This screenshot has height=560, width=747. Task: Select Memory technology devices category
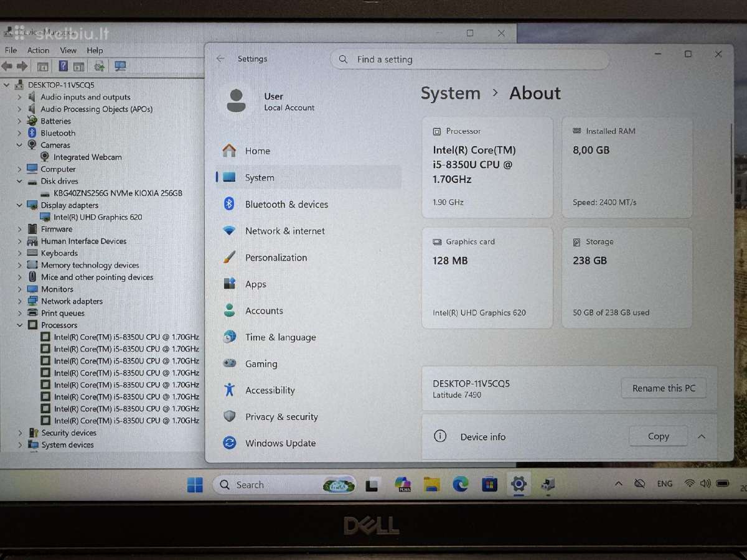90,265
